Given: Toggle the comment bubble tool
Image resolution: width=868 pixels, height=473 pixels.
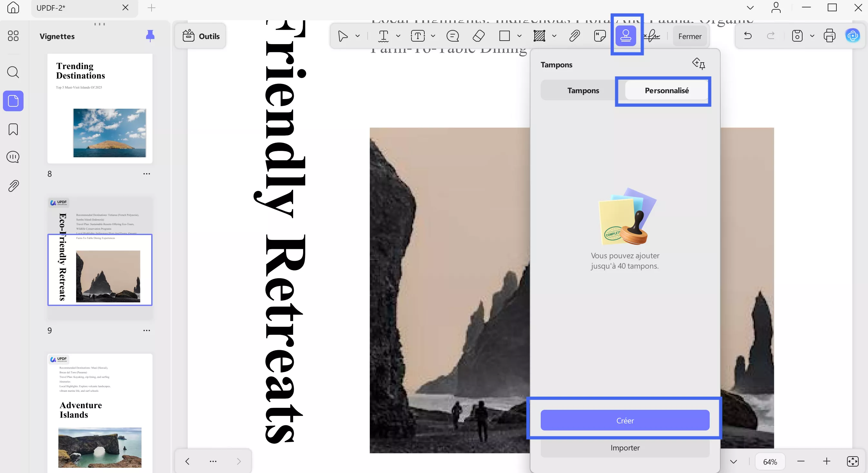Looking at the screenshot, I should point(452,36).
